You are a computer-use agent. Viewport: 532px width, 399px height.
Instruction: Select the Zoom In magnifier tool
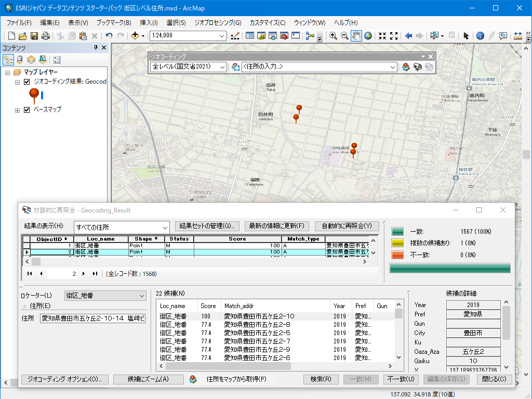pos(333,36)
